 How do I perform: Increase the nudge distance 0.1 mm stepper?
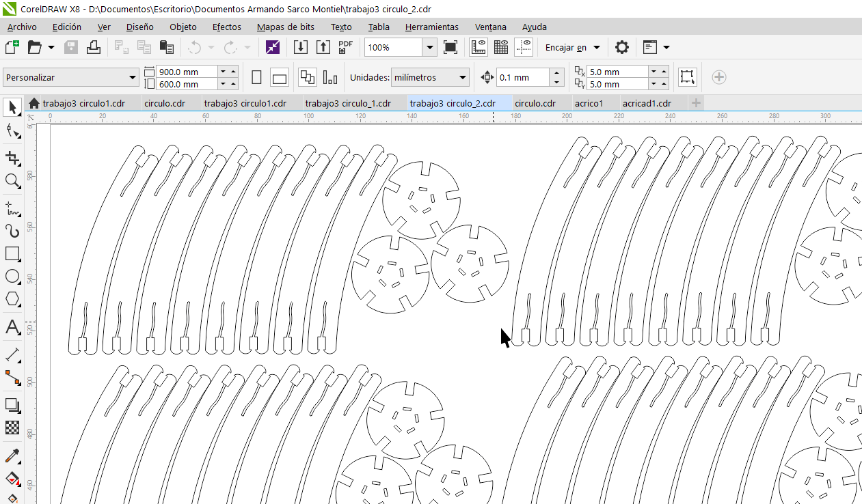click(557, 73)
